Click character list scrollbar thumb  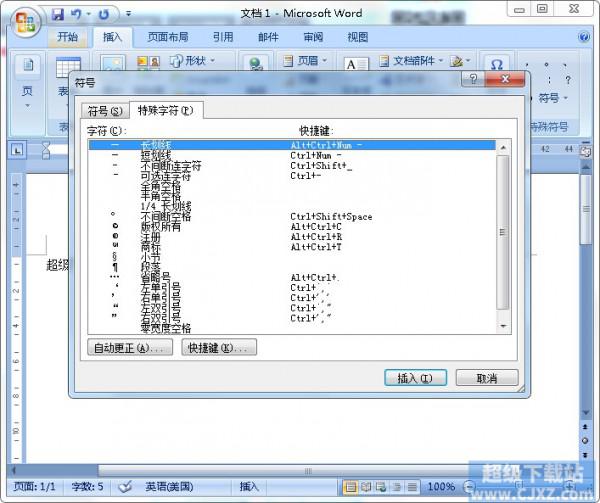(502, 232)
